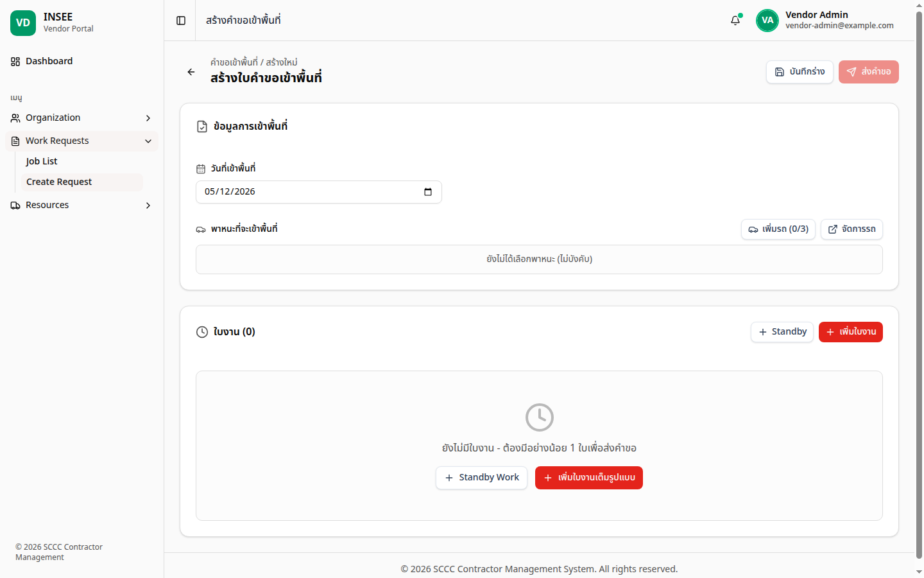The image size is (924, 578).
Task: Open the notifications bell
Action: point(735,21)
